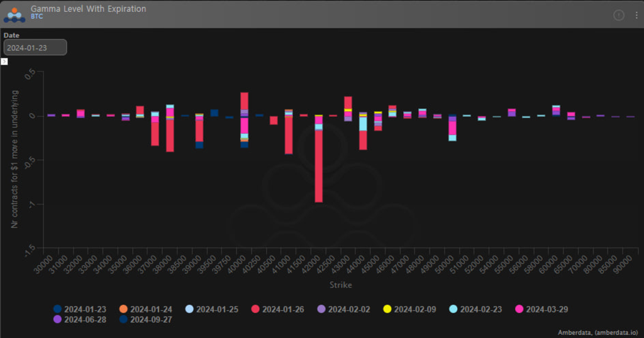
Task: Hide the 2024-01-24 expiration legend entry
Action: [123, 309]
